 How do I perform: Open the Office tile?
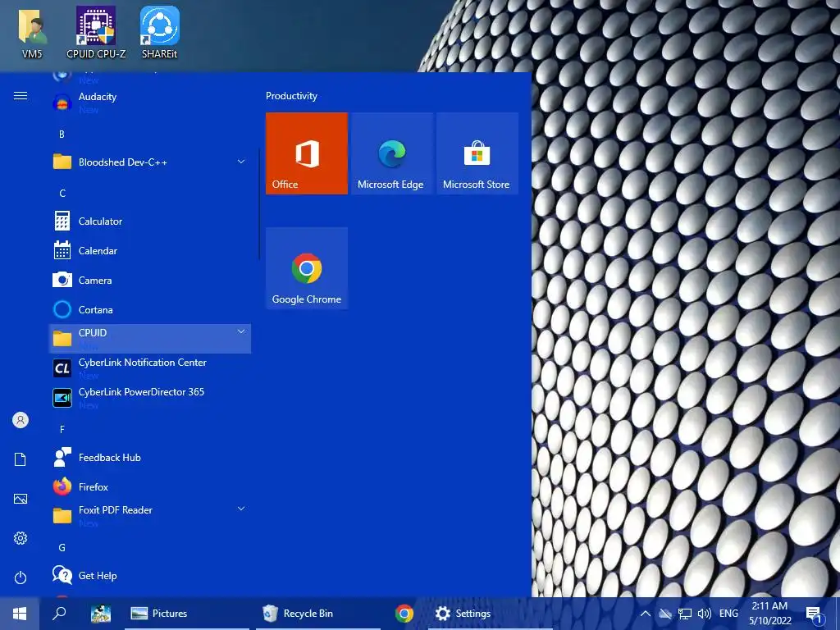coord(307,153)
